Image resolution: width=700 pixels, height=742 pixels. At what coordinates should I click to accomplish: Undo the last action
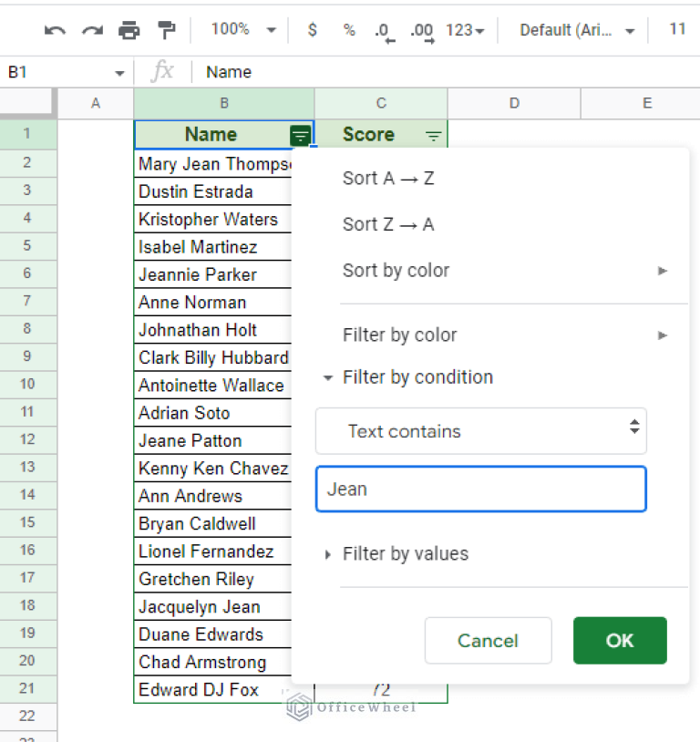pyautogui.click(x=54, y=29)
